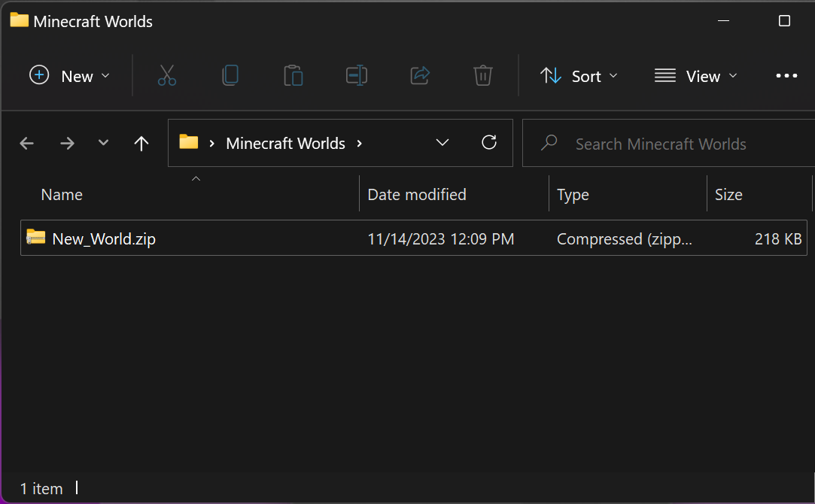Open the address bar history dropdown
The image size is (815, 504).
442,143
